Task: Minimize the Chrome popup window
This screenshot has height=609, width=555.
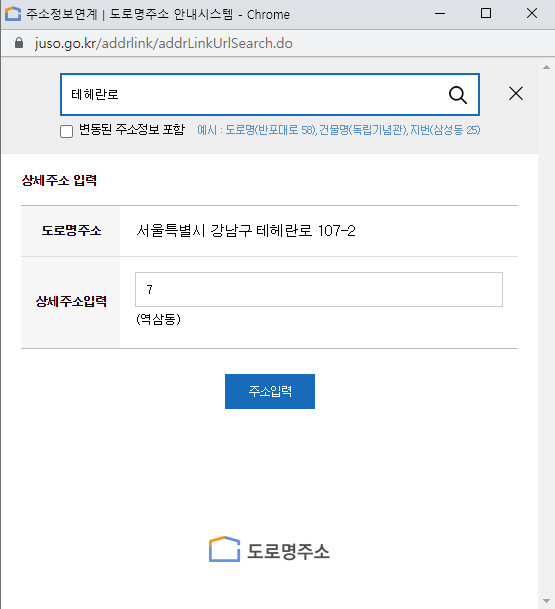Action: coord(440,14)
